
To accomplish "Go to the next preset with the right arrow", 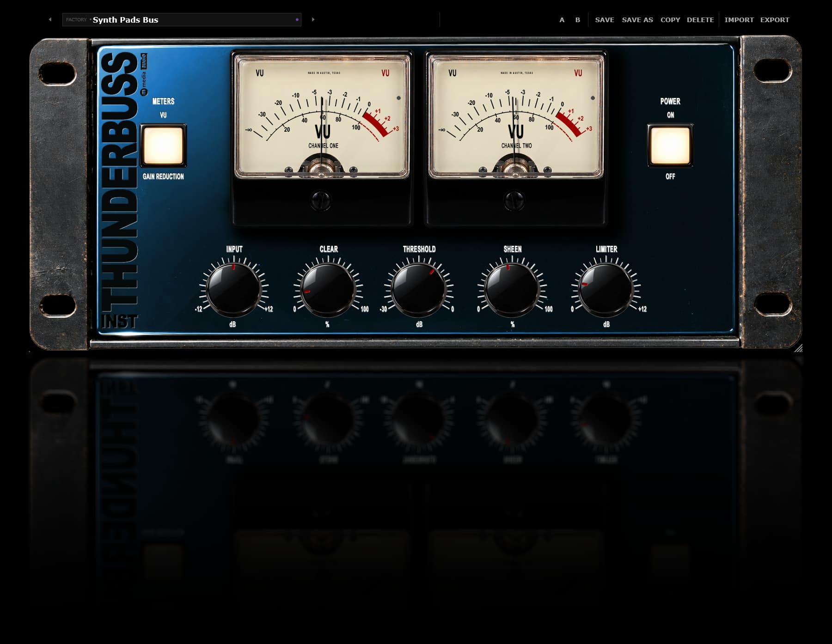I will (x=313, y=19).
